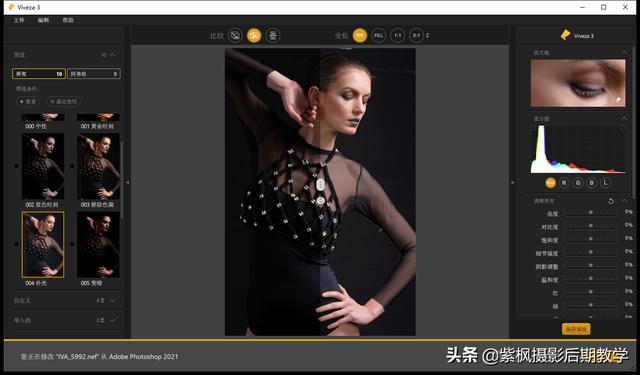Toggle favorite dot for preset 002
The image size is (640, 375).
click(16, 166)
